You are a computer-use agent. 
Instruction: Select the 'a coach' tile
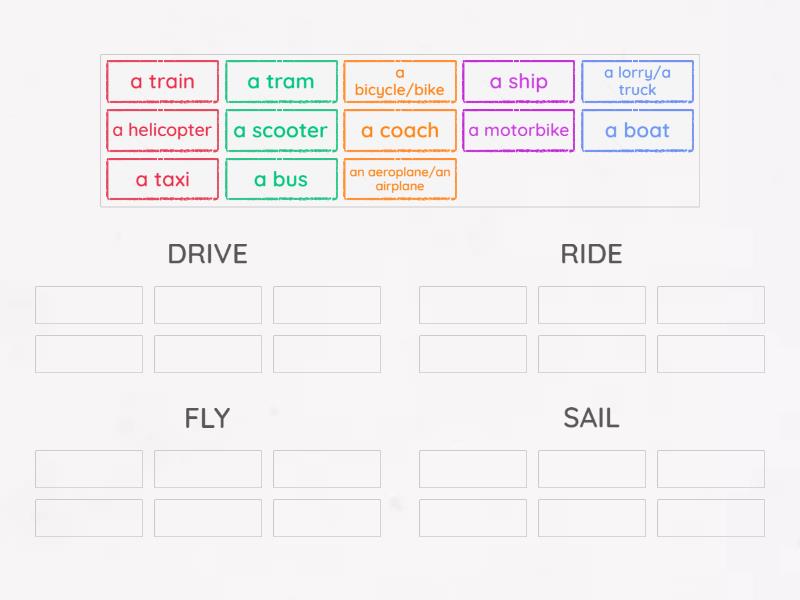click(x=400, y=130)
